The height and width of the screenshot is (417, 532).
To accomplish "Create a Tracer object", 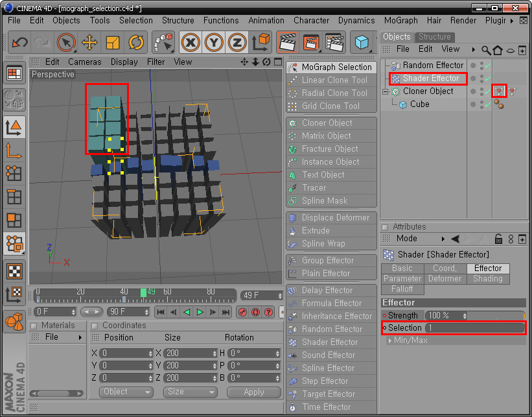I will click(332, 188).
